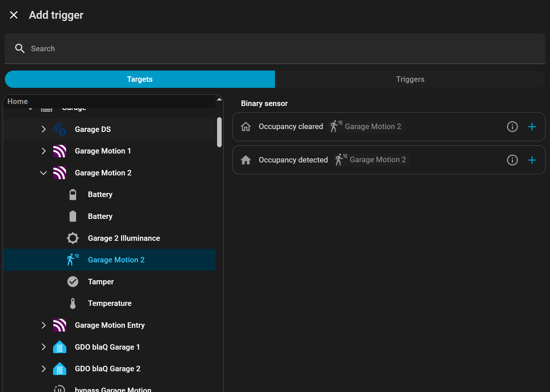Screen dimensions: 550x392
Task: Add the Occupancy detected trigger via plus
Action: 532,160
